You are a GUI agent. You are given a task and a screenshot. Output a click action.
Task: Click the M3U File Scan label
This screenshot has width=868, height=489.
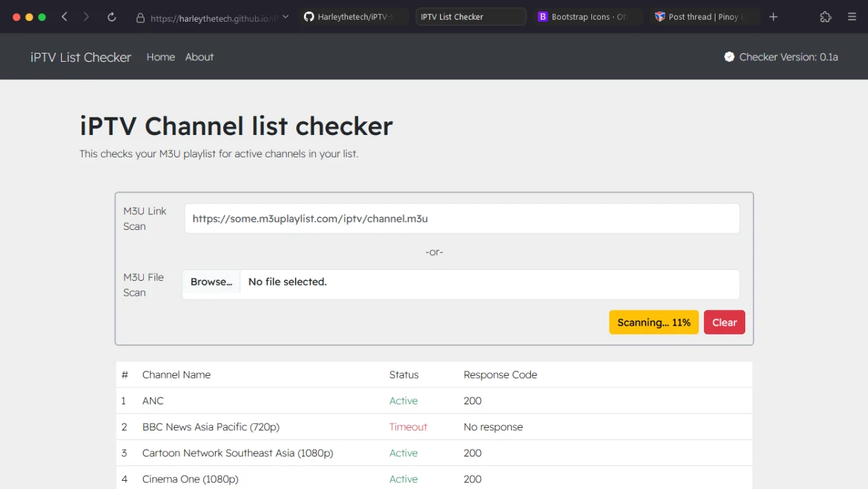(x=144, y=285)
